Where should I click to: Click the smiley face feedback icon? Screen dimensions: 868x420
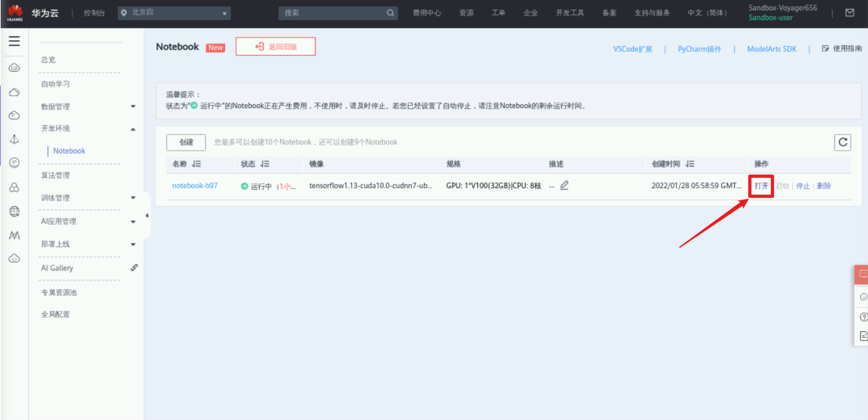(x=863, y=297)
